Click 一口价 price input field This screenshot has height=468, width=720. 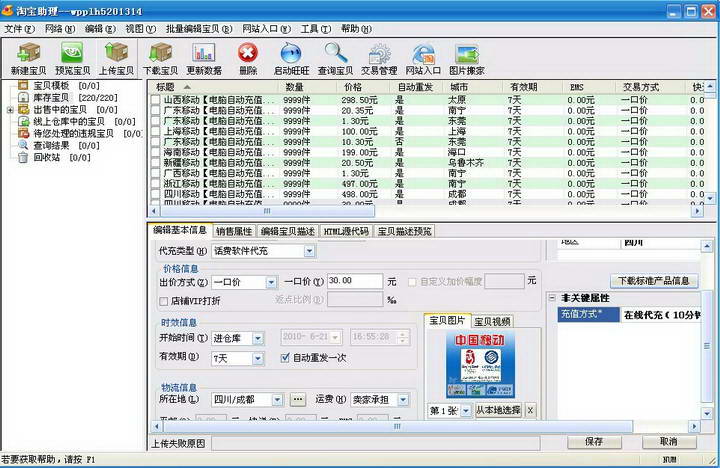354,281
